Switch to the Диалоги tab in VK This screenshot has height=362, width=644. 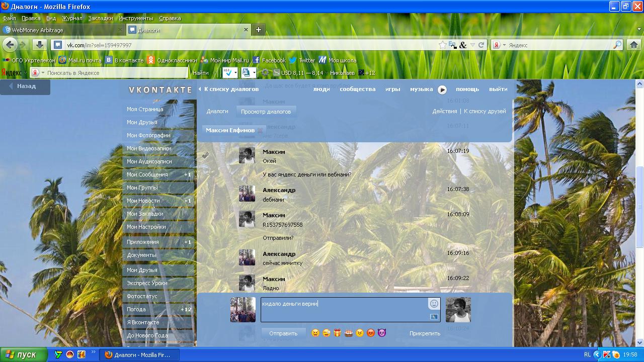click(217, 111)
